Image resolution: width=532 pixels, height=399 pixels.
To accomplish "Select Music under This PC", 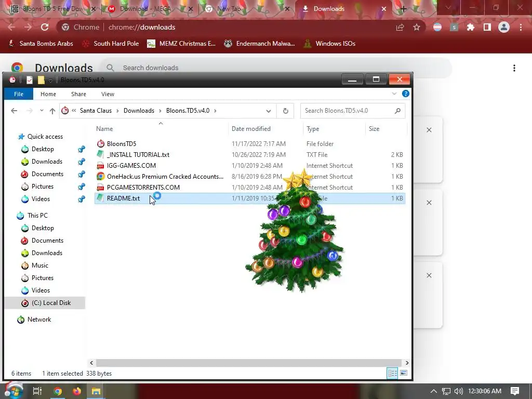I will pyautogui.click(x=39, y=265).
